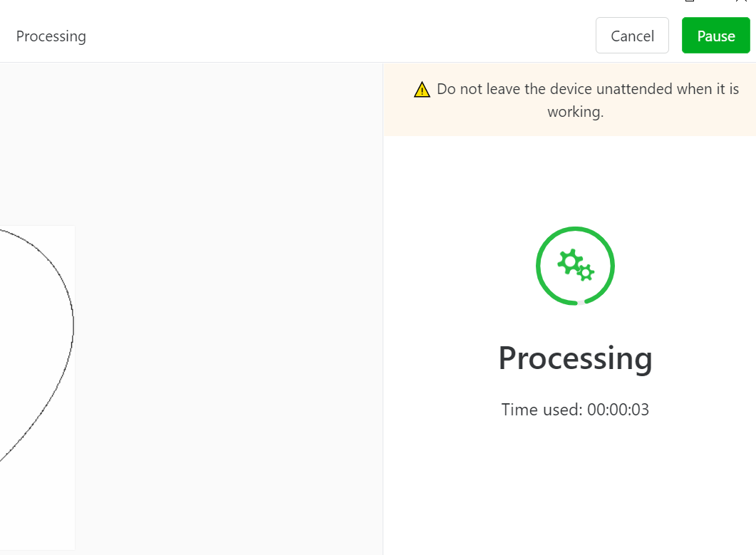The height and width of the screenshot is (555, 756).
Task: Maximize the window using the top-right square button
Action: click(x=690, y=1)
